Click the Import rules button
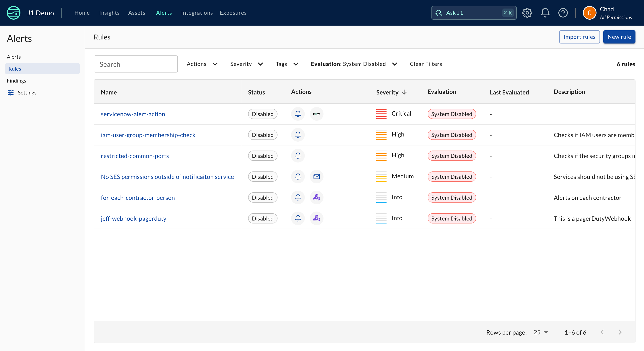The height and width of the screenshot is (351, 644). [579, 37]
